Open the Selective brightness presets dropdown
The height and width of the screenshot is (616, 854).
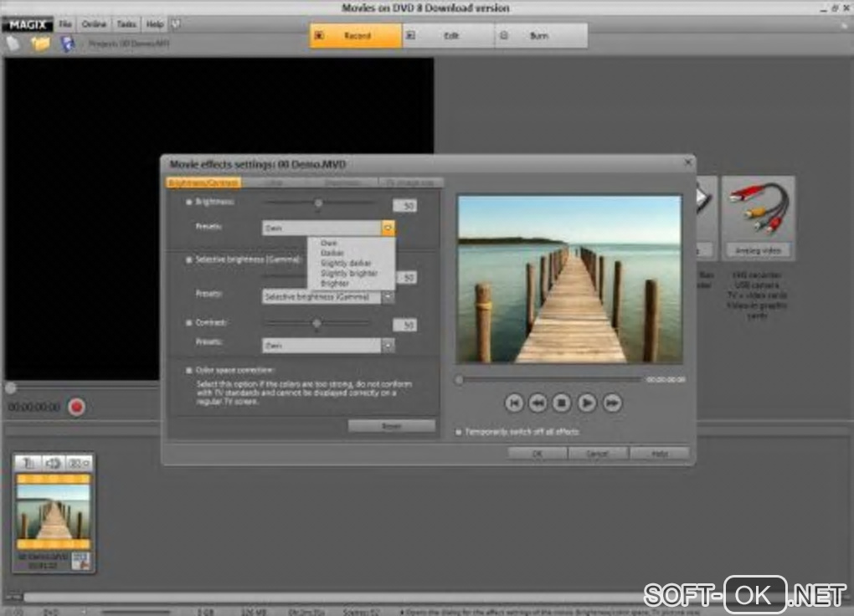pos(388,297)
